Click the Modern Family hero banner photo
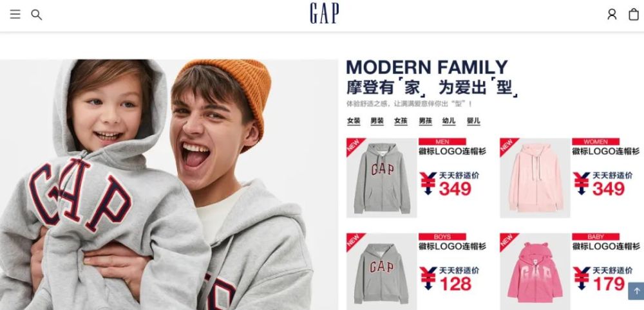 tap(169, 185)
